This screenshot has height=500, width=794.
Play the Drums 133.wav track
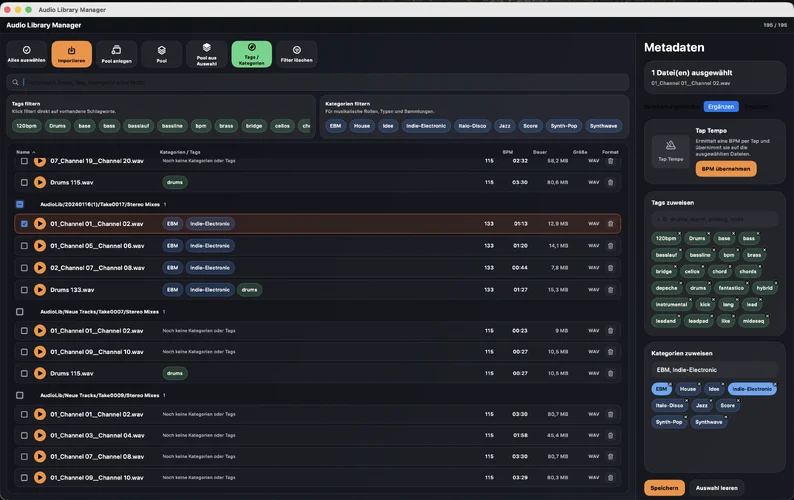tap(39, 290)
